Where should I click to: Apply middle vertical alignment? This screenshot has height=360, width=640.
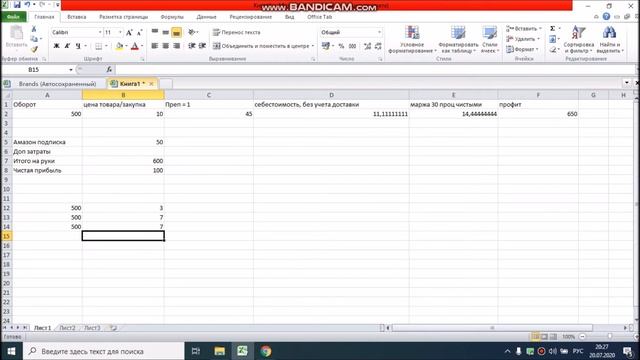165,32
